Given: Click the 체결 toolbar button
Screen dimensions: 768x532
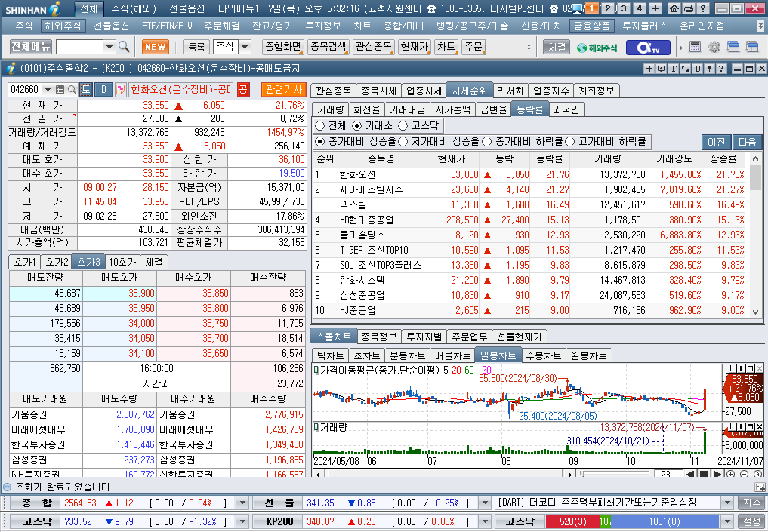Looking at the screenshot, I should (557, 47).
